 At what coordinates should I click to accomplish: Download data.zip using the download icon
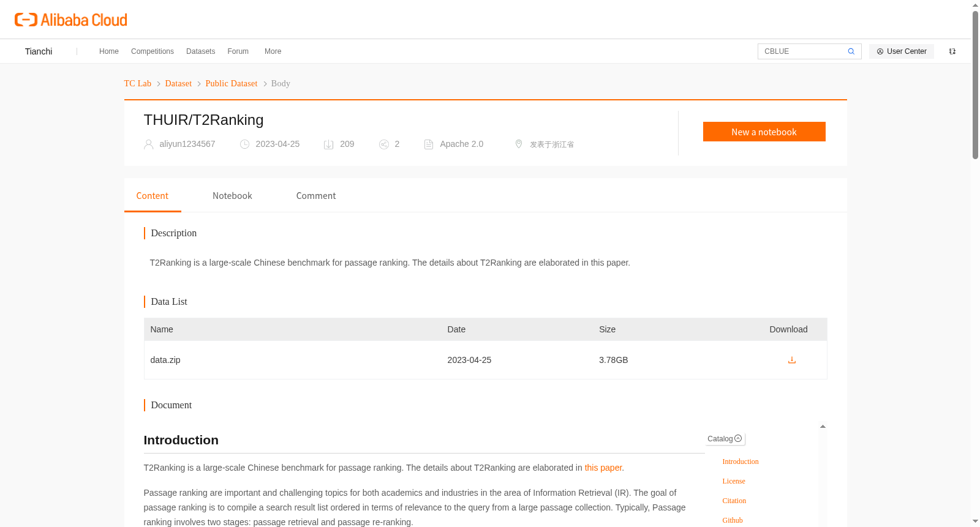click(792, 360)
